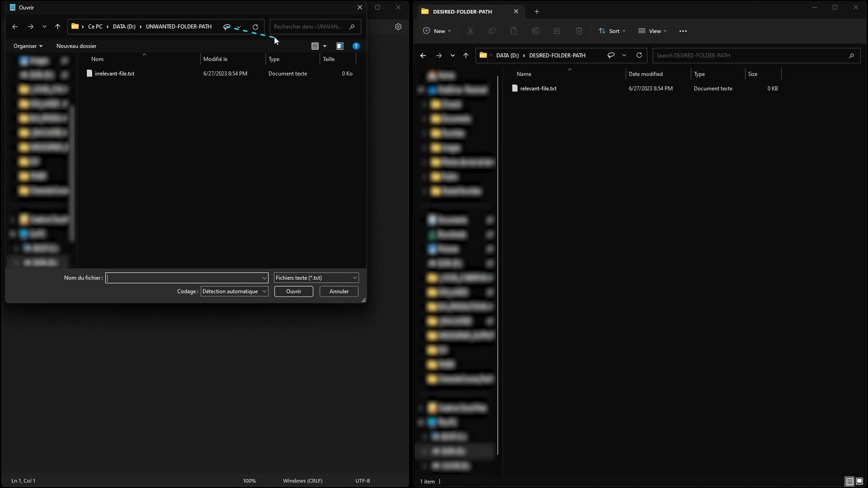
Task: Open the Organiser menu
Action: pos(28,46)
